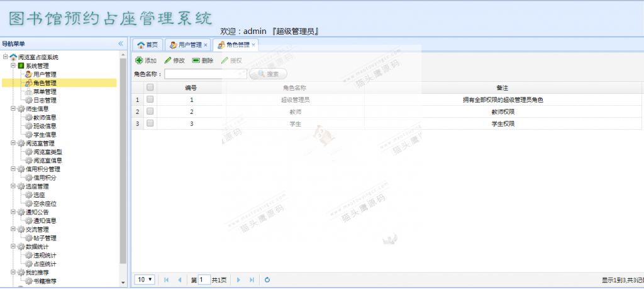Image resolution: width=644 pixels, height=289 pixels.
Task: Click navigation scrollbar down arrow
Action: pos(123,283)
